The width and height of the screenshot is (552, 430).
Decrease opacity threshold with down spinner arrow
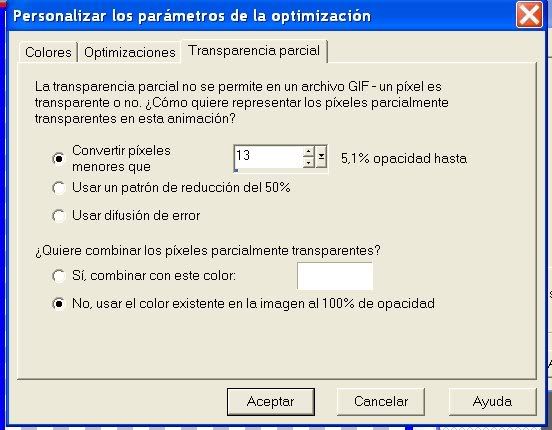(x=308, y=162)
